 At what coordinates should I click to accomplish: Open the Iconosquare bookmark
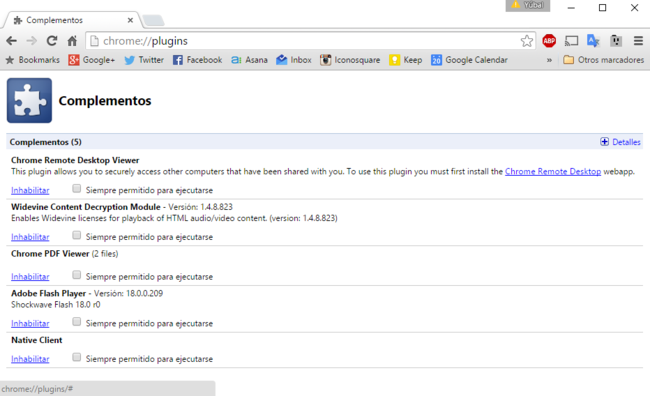350,60
